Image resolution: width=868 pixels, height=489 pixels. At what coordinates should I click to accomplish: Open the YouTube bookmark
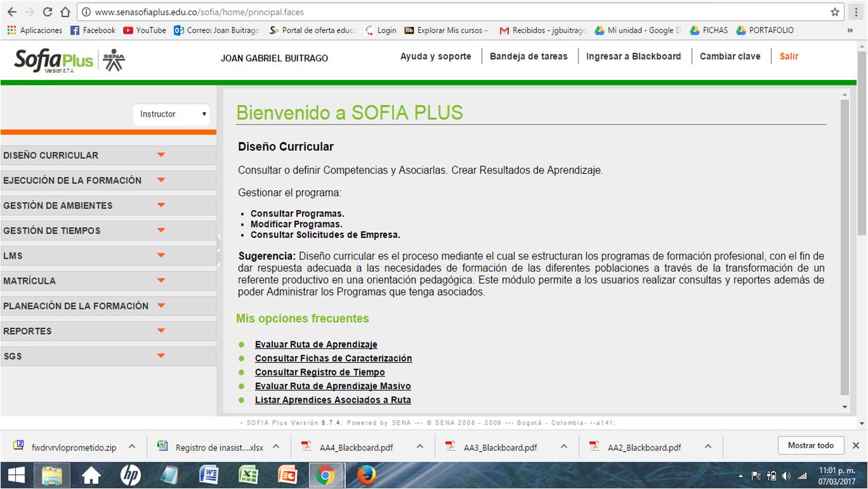(144, 30)
